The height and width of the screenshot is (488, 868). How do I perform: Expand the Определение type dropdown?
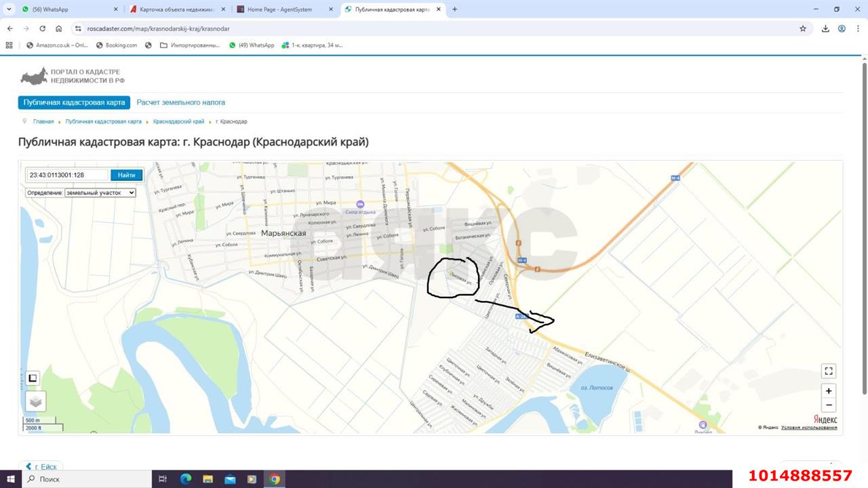tap(100, 192)
